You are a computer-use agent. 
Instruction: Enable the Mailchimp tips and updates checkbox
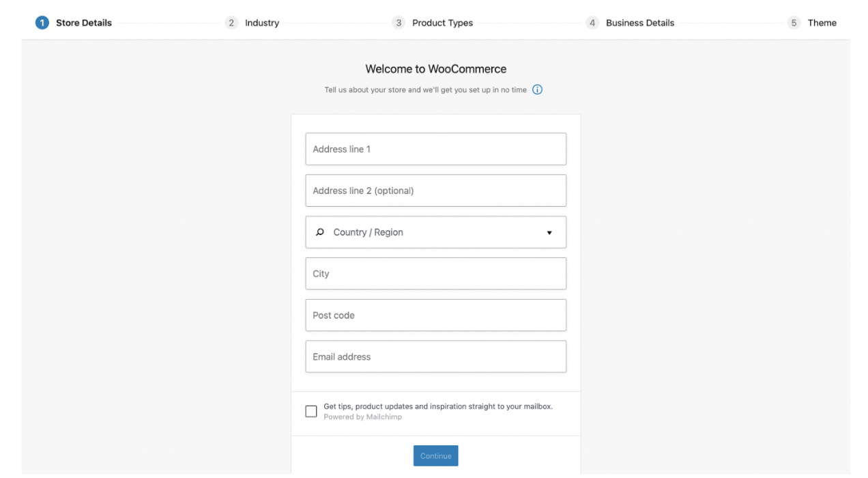(311, 411)
